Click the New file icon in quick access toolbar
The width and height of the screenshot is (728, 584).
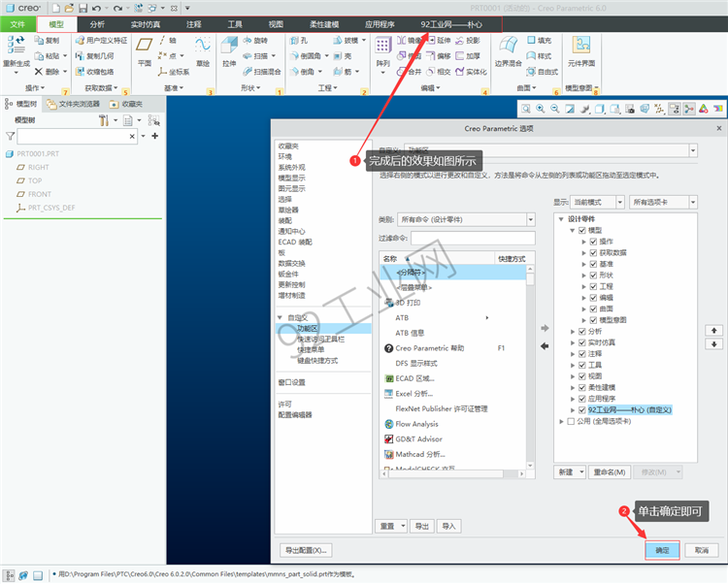[55, 8]
